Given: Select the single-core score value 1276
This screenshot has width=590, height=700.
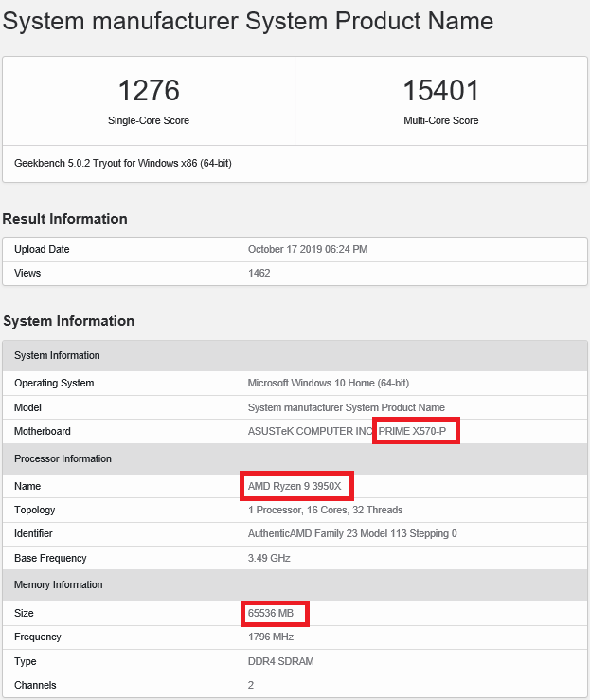Looking at the screenshot, I should [149, 90].
